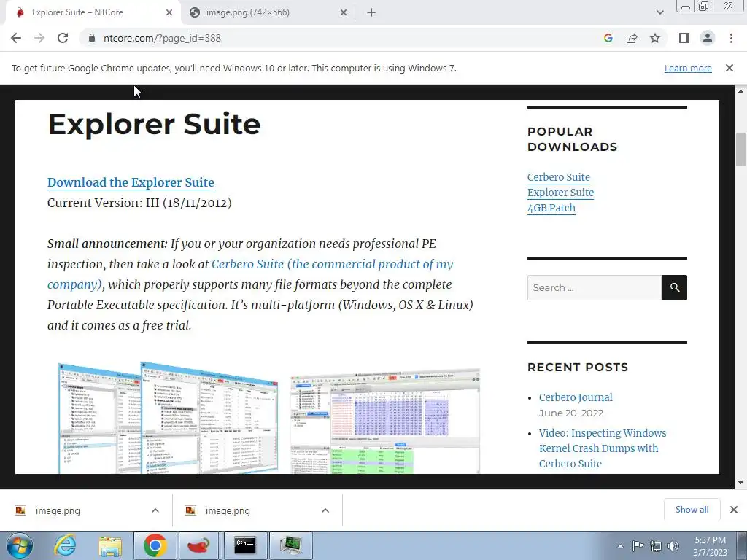Viewport: 747px width, 560px height.
Task: Click the page vertical scrollbar thumb
Action: pyautogui.click(x=741, y=149)
